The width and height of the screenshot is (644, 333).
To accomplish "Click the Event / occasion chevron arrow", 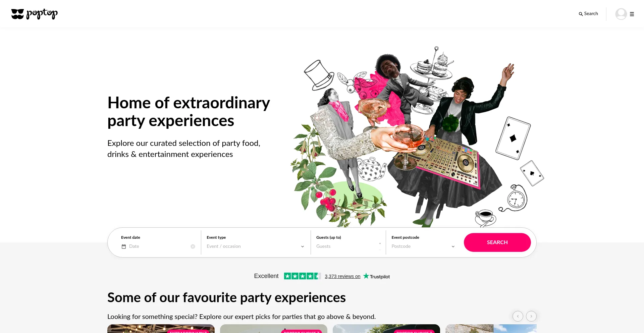I will pyautogui.click(x=302, y=246).
